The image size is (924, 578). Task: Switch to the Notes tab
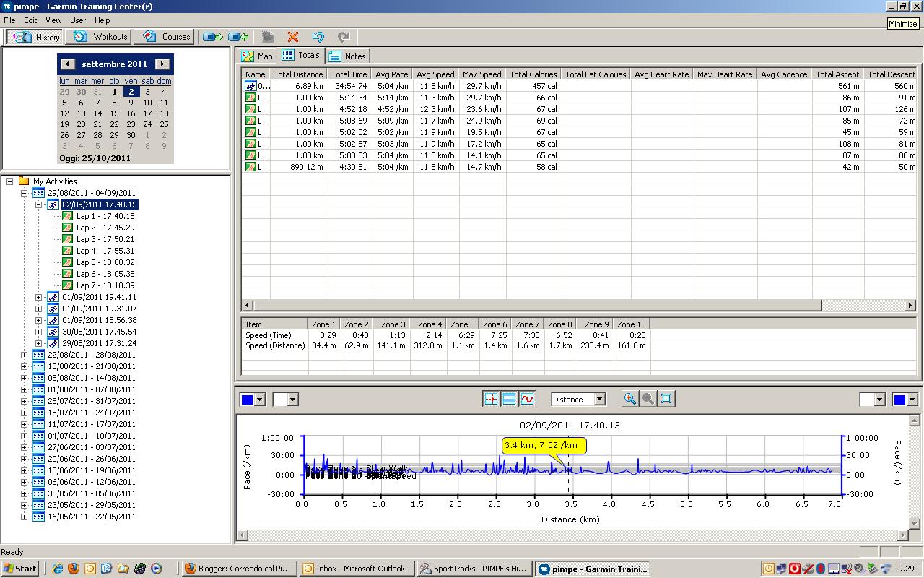(347, 56)
